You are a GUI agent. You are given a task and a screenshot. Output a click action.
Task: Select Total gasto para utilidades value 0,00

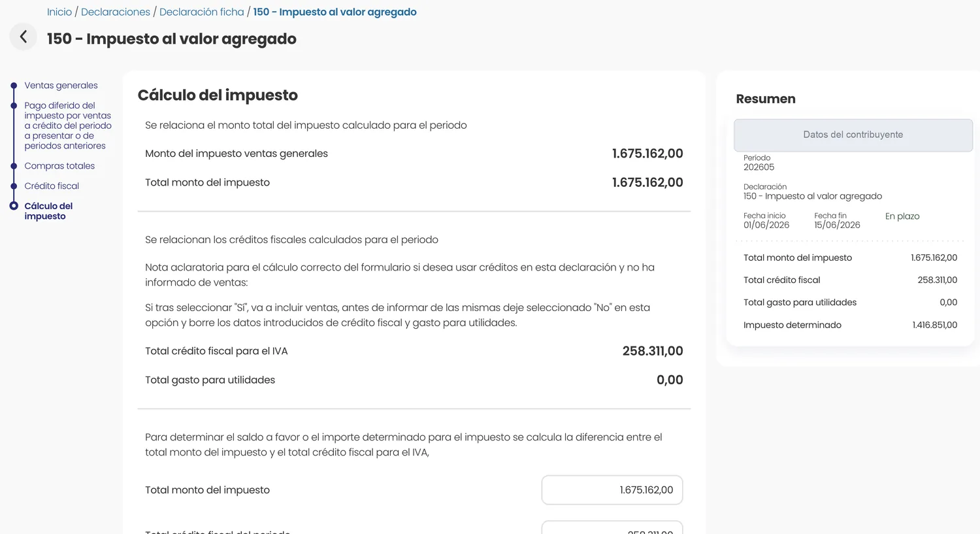coord(670,380)
